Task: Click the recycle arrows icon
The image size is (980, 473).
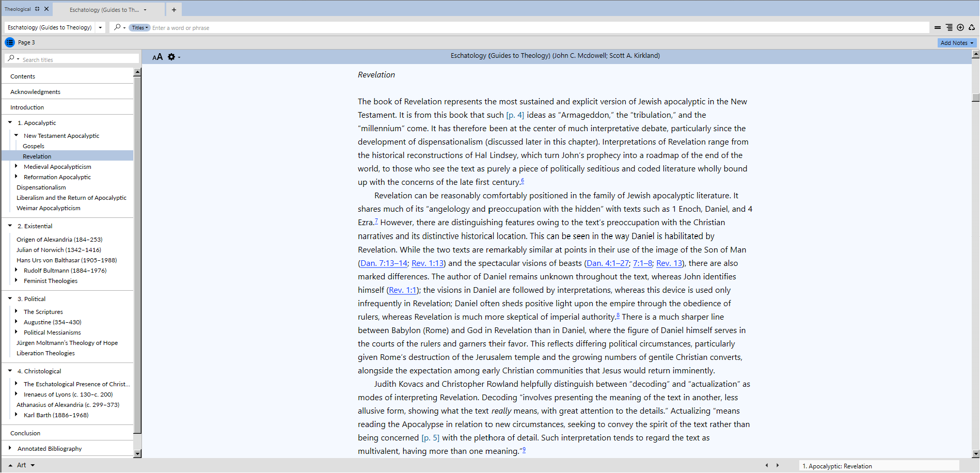Action: pos(972,28)
